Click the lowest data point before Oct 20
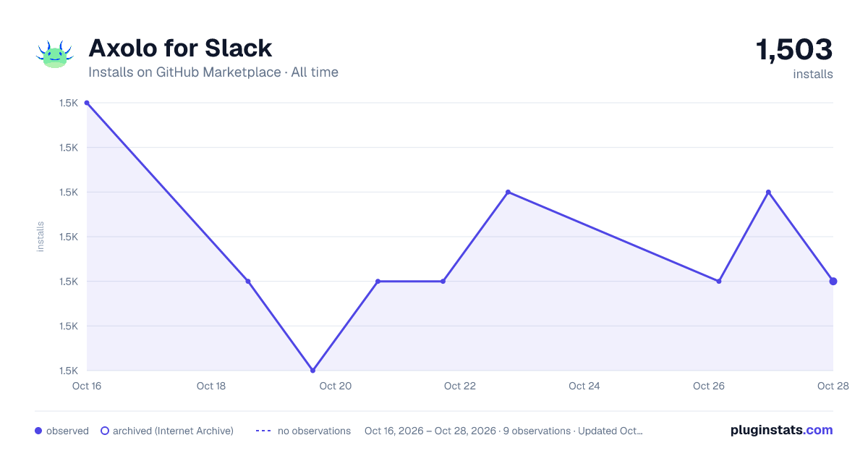The height and width of the screenshot is (456, 868). point(312,371)
